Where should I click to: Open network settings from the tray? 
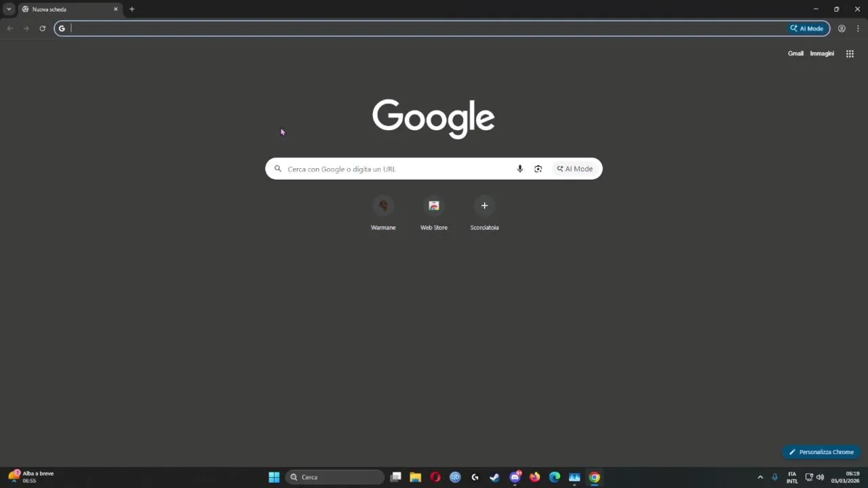click(809, 477)
